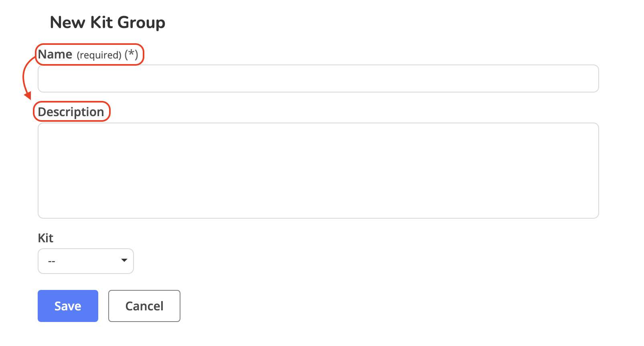This screenshot has height=346, width=644.
Task: Click the red arrowhead pointing to Description
Action: 28,96
